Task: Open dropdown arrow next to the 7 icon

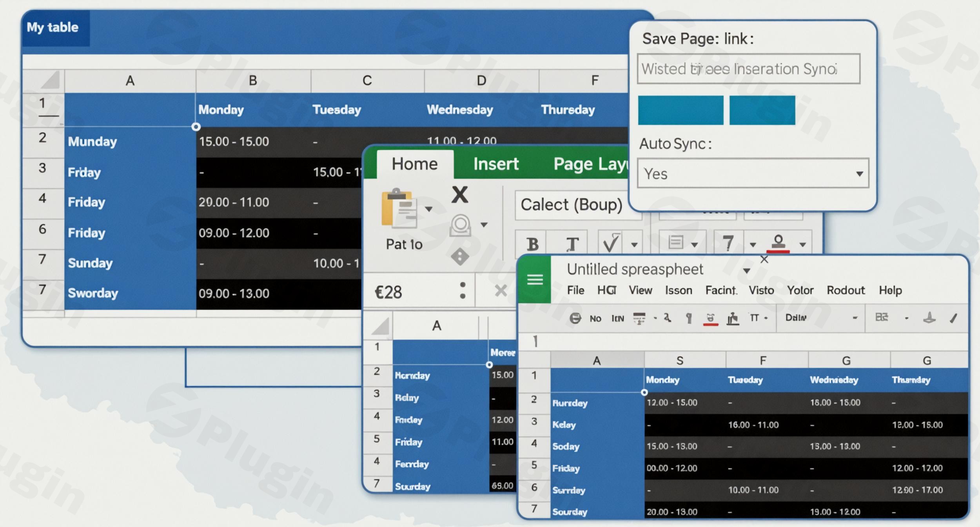Action: click(753, 245)
